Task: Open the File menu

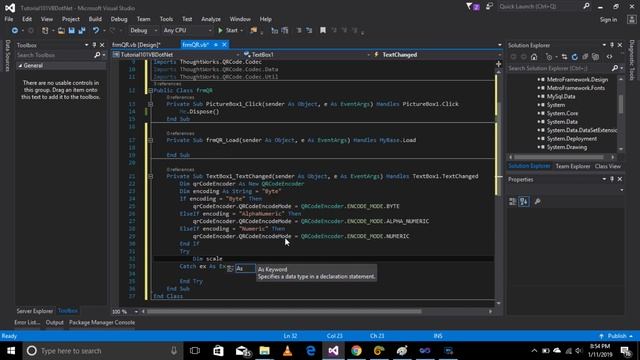Action: [9, 19]
